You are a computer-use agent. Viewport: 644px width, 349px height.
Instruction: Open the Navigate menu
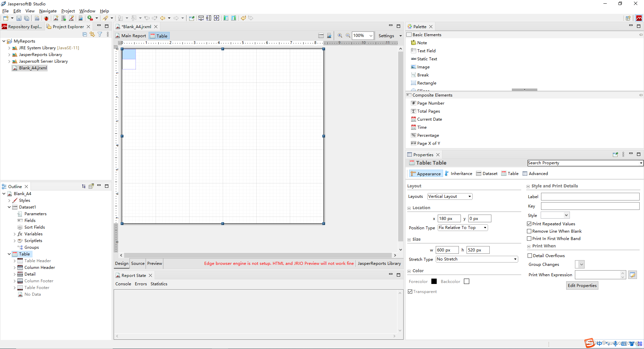tap(48, 11)
